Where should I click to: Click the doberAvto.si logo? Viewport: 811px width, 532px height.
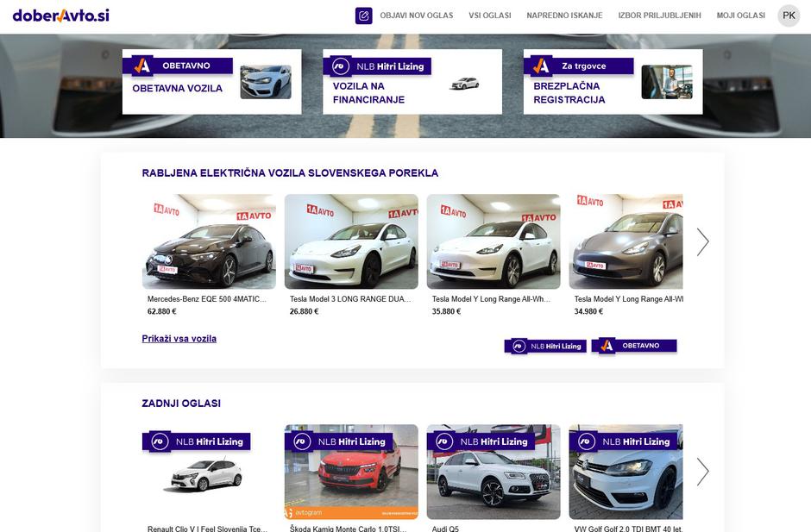click(60, 16)
